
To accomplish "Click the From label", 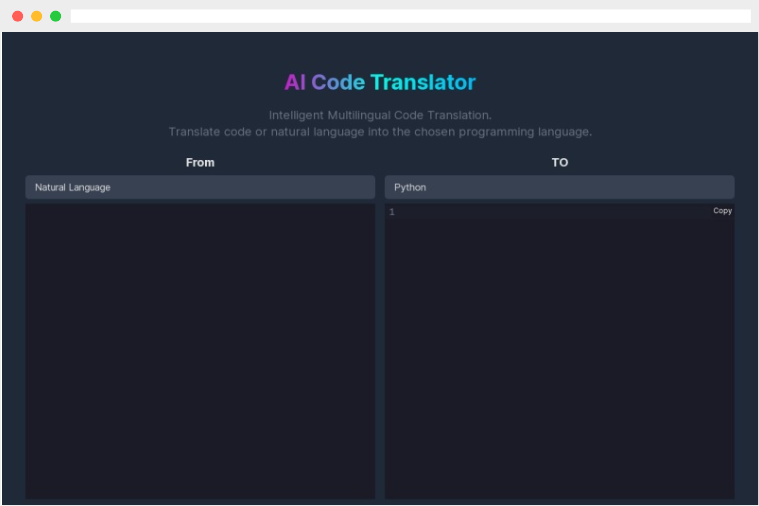I will [200, 162].
